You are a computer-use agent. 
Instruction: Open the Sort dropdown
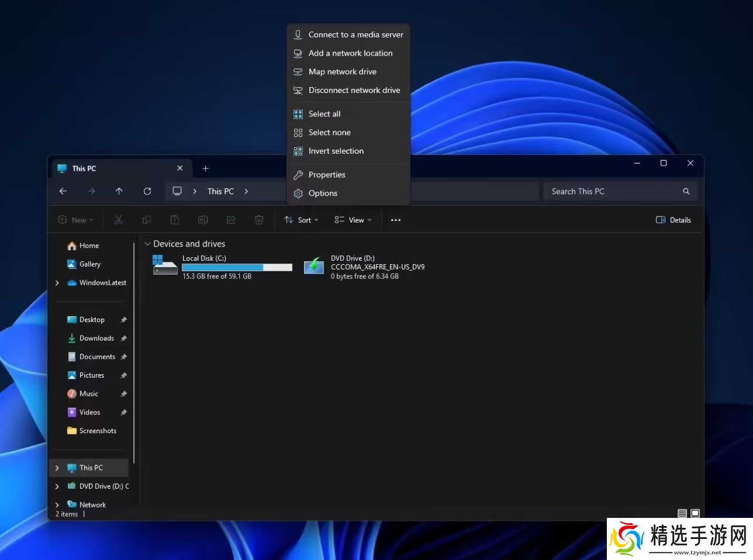[x=301, y=220]
